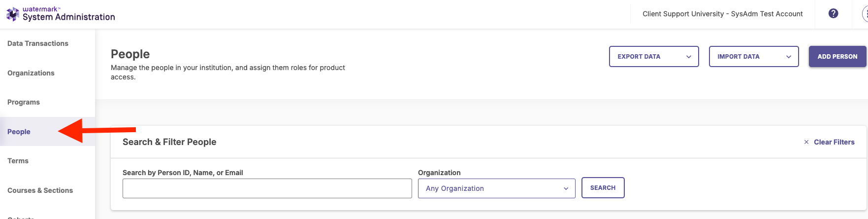Open Data Transactions in the sidebar
Viewport: 868px width, 219px height.
click(x=38, y=43)
